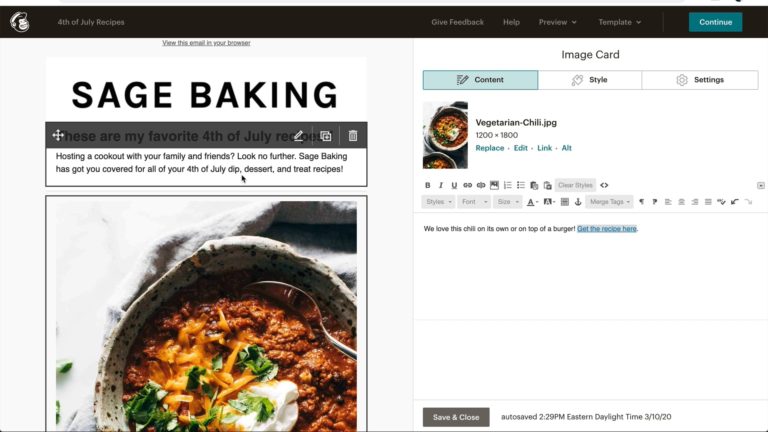
Task: Click 'Get the recipe here' link
Action: click(607, 229)
